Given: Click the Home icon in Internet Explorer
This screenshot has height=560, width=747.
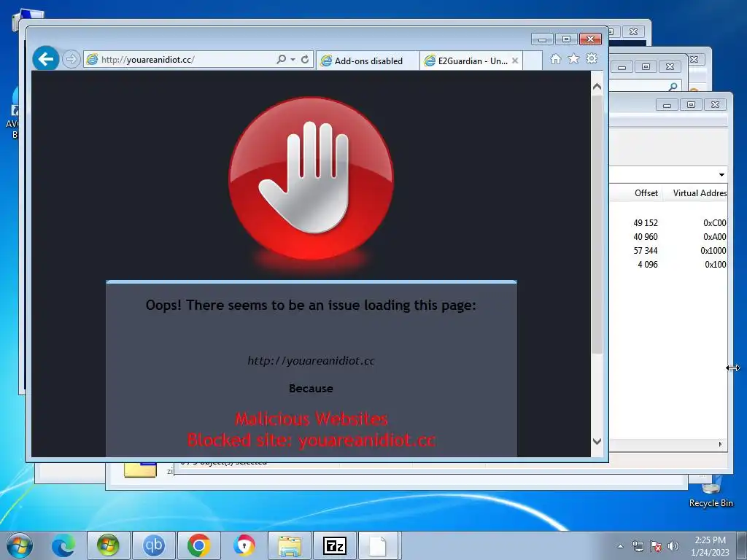Looking at the screenshot, I should click(555, 59).
